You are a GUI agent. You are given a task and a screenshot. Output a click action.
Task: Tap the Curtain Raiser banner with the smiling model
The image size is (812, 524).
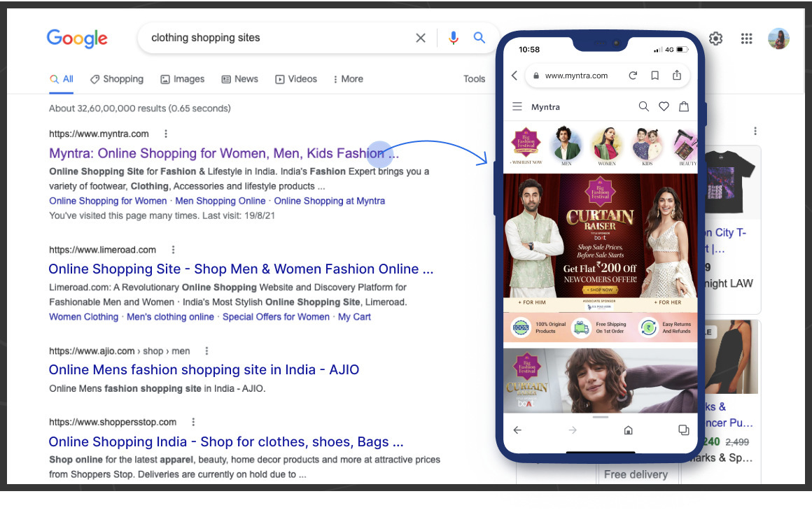point(600,381)
